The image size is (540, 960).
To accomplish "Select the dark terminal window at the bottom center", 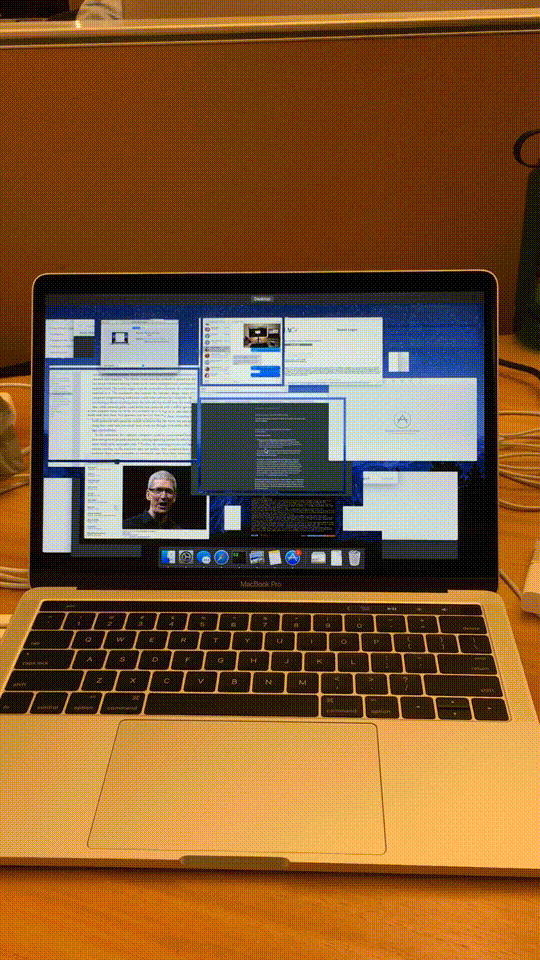I will 293,517.
